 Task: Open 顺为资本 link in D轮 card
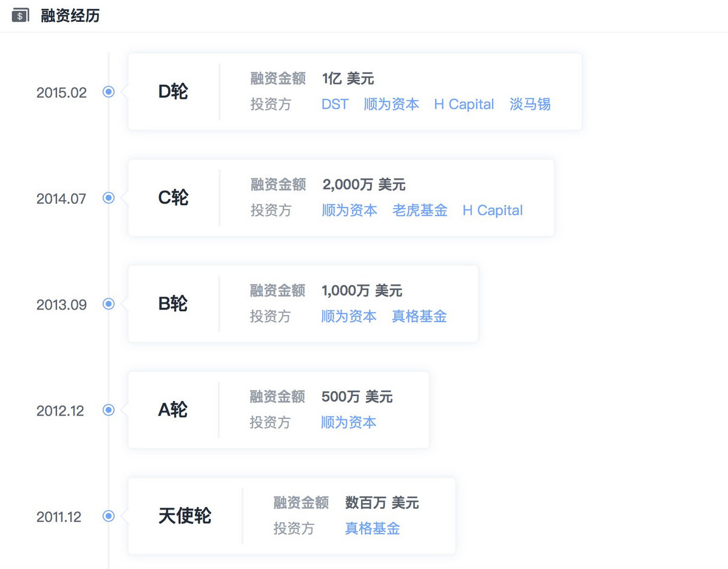tap(391, 104)
